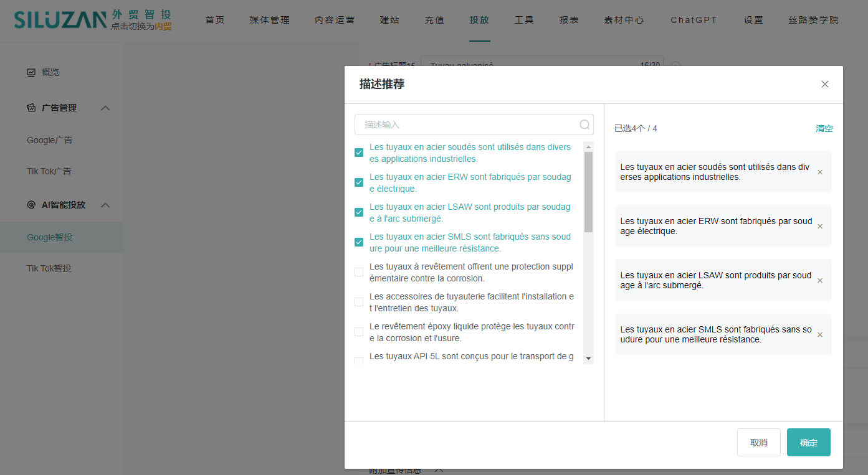
Task: Uncheck 'Les tuyaux en acier soudés' checkbox
Action: (359, 153)
